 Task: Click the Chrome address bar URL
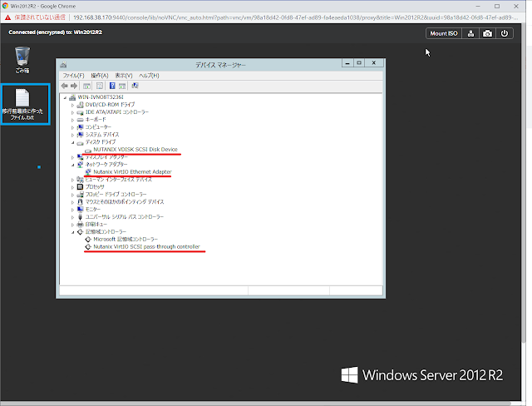tap(295, 17)
